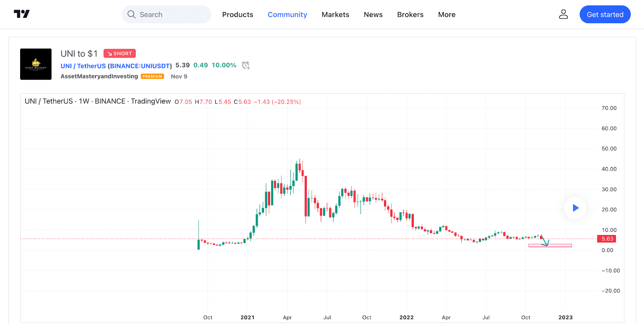Click into the Search field

[166, 14]
